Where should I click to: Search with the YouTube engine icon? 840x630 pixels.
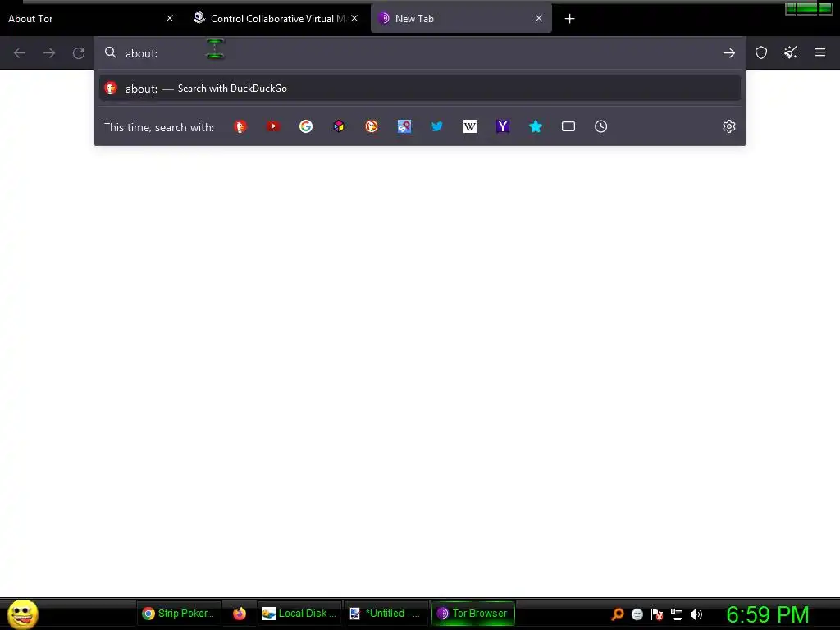273,126
